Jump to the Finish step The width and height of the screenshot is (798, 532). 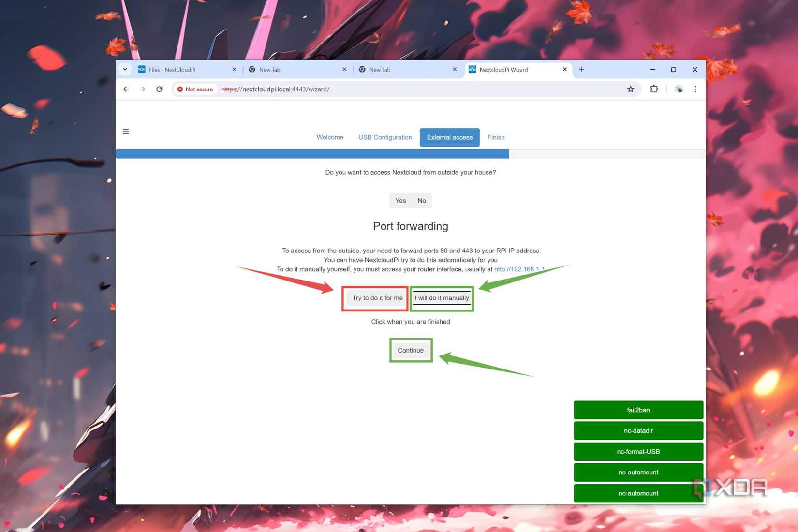pyautogui.click(x=496, y=137)
